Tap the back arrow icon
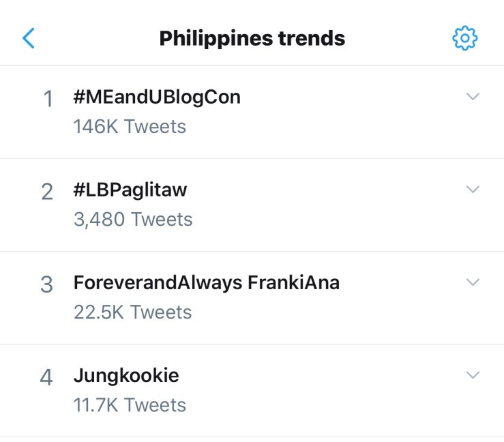The image size is (504, 442). coord(29,38)
